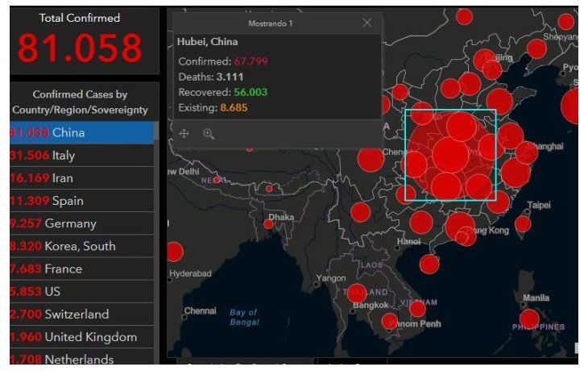Click the zoom-to magnifier icon in popup
The height and width of the screenshot is (371, 588).
(209, 134)
